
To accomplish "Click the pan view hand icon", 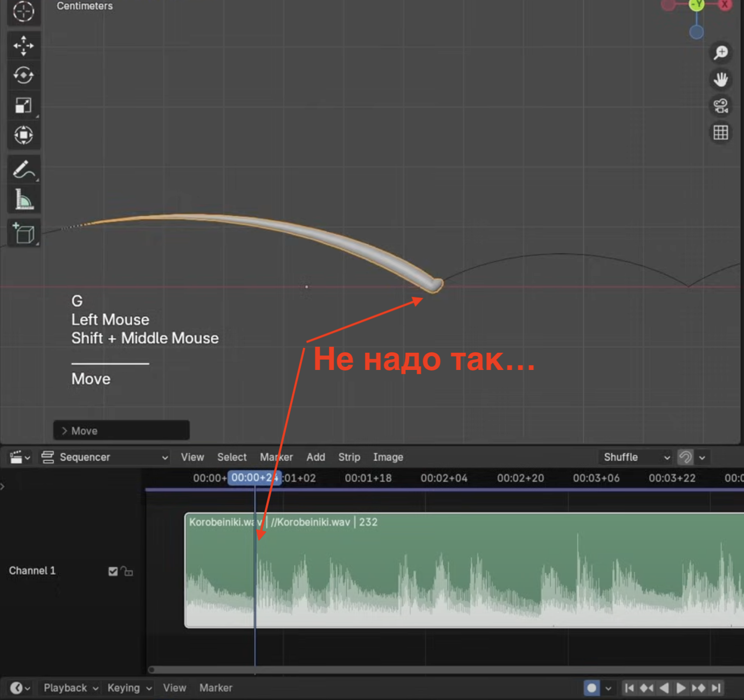I will pos(720,79).
